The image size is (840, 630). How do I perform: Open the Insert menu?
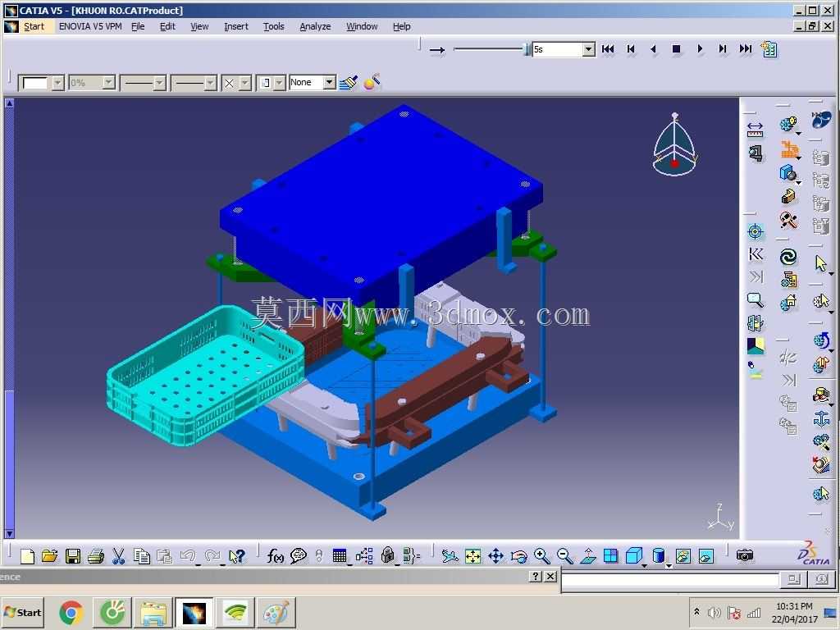point(235,26)
